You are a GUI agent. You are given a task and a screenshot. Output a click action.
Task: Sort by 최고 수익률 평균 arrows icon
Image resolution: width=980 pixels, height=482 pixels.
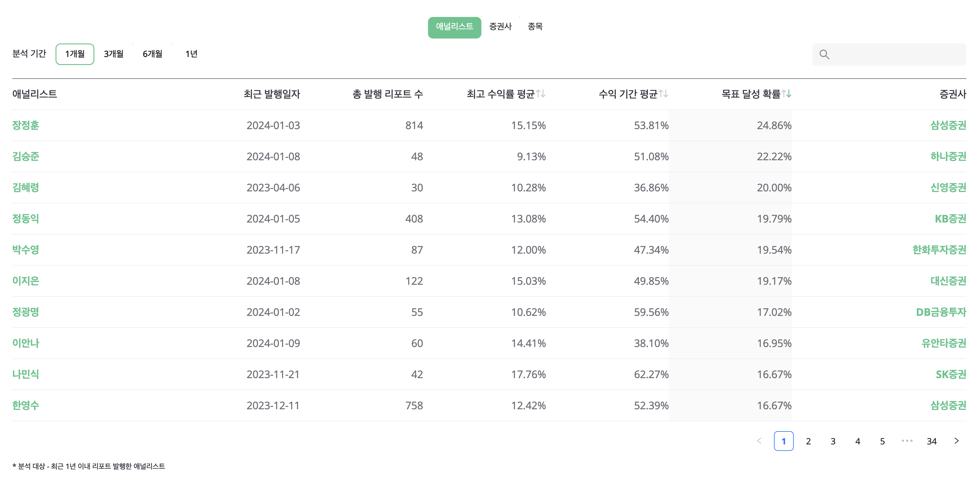(541, 93)
